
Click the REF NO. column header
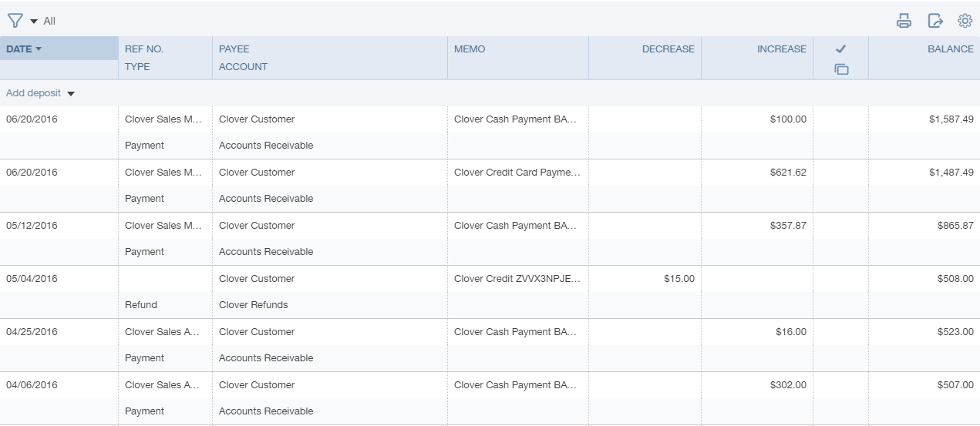(144, 49)
